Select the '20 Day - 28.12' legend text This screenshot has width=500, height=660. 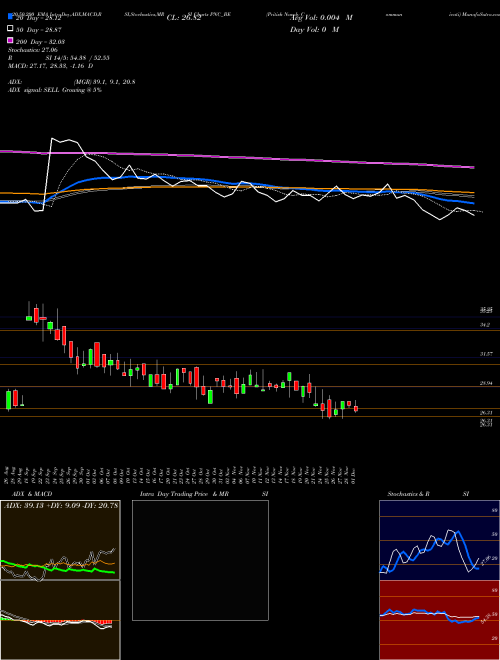coord(37,18)
